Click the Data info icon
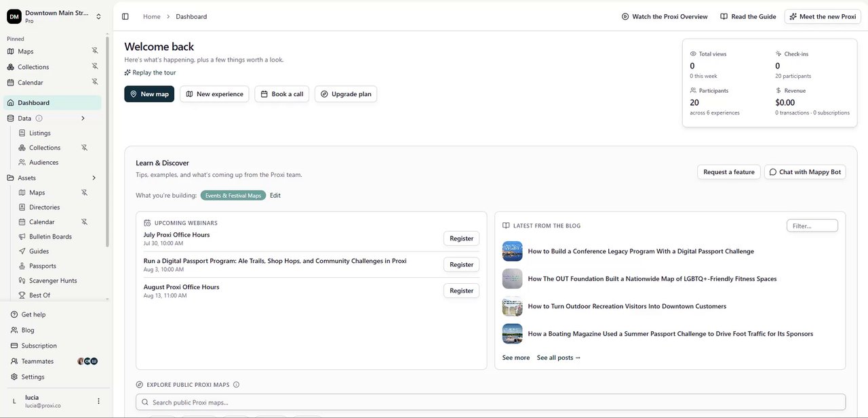 point(39,118)
